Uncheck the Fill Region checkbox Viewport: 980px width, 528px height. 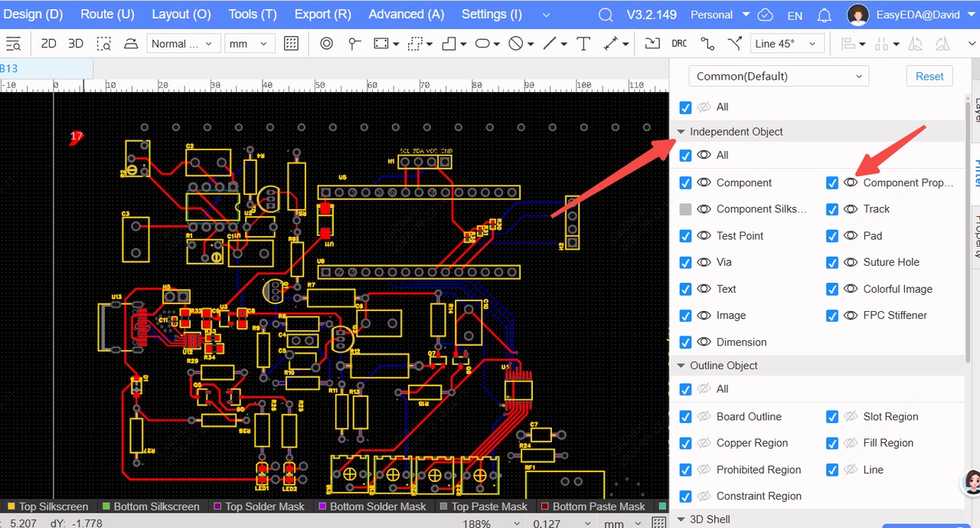tap(832, 443)
